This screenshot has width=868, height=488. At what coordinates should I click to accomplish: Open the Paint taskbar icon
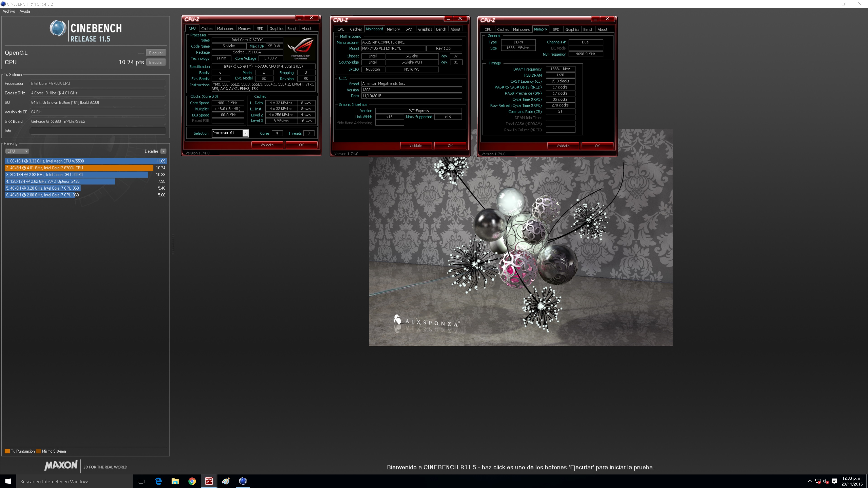[x=226, y=481]
